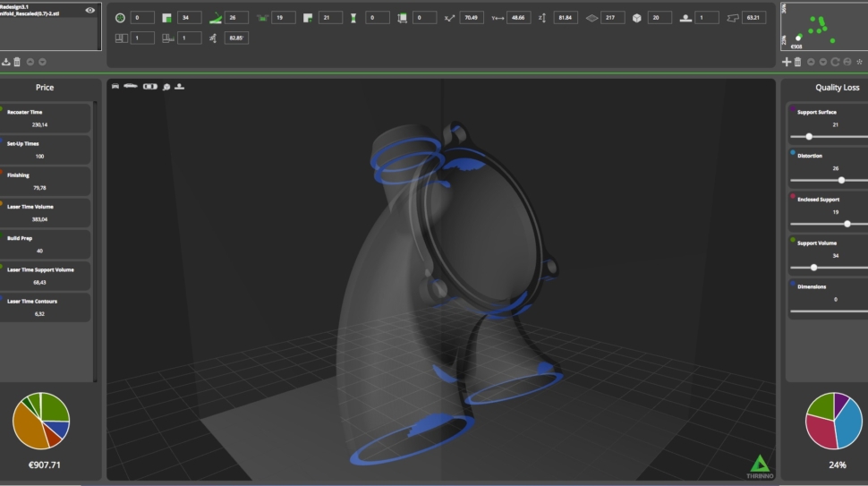Click the plus icon below the scatter plot
The height and width of the screenshot is (486, 868).
pyautogui.click(x=787, y=62)
